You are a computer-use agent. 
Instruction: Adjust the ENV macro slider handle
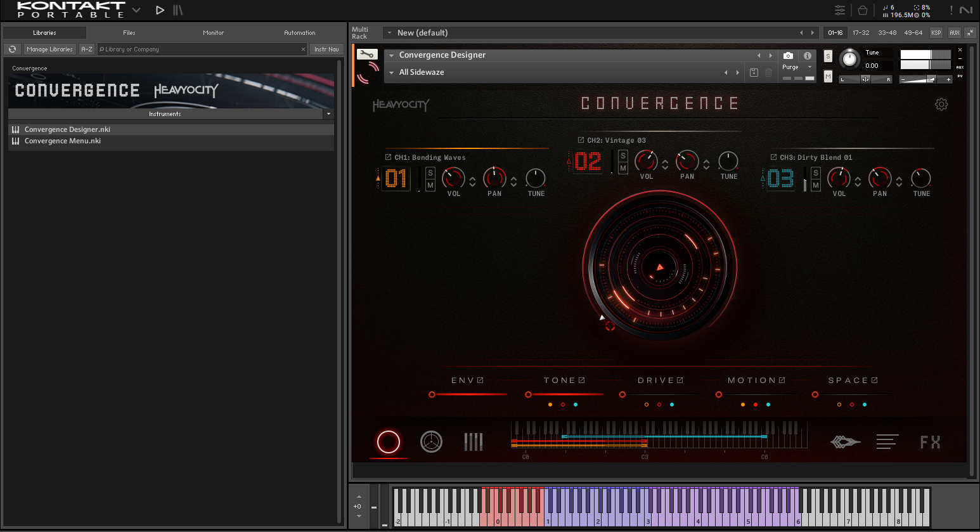pyautogui.click(x=432, y=394)
